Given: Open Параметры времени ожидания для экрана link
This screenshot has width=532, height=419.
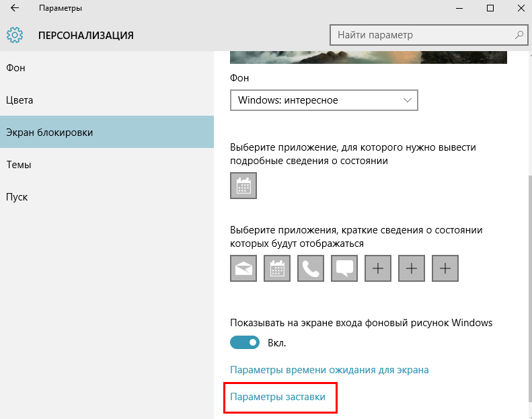Looking at the screenshot, I should coord(329,370).
